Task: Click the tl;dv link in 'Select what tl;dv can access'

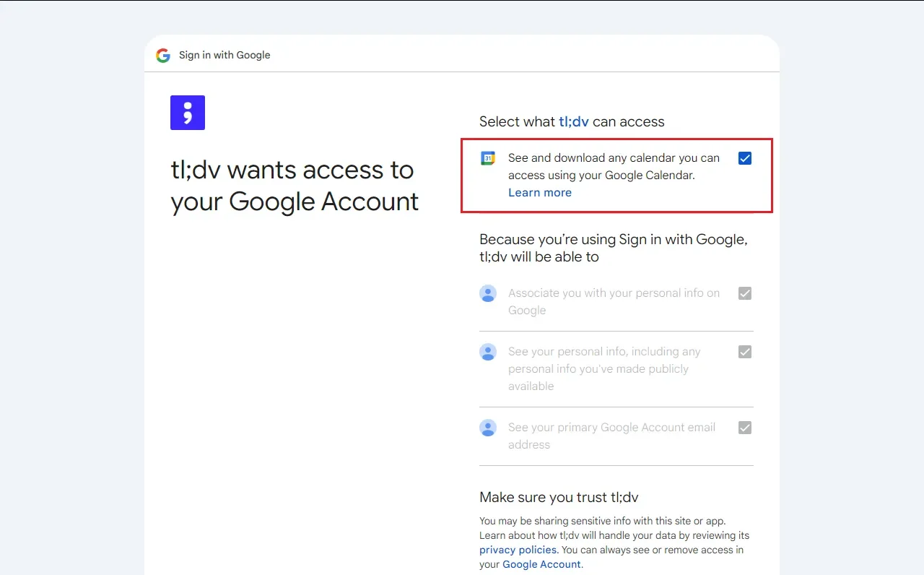Action: 574,121
